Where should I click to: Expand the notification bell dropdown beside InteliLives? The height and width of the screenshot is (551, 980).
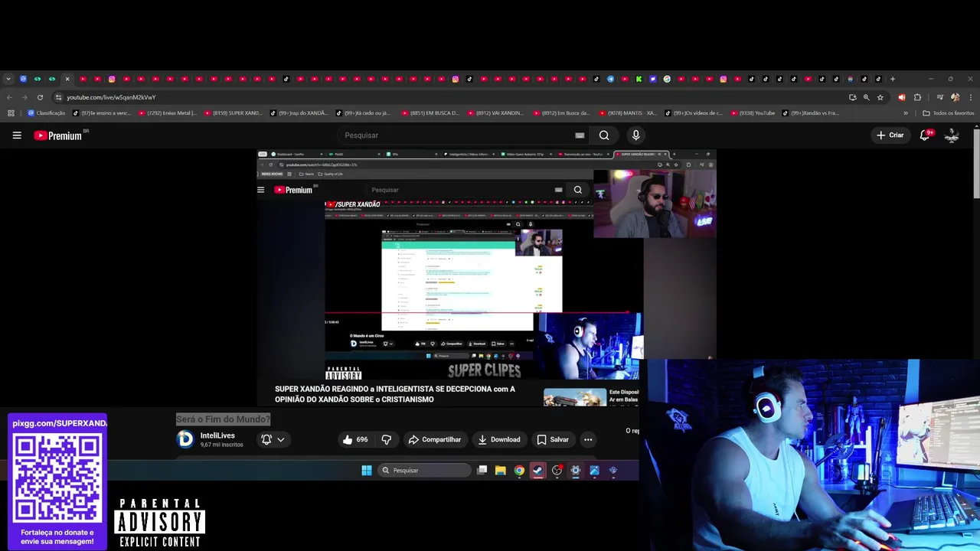273,439
